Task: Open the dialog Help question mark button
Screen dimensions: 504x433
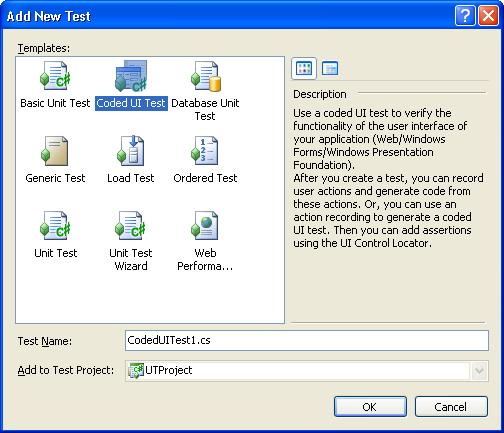Action: tap(465, 15)
